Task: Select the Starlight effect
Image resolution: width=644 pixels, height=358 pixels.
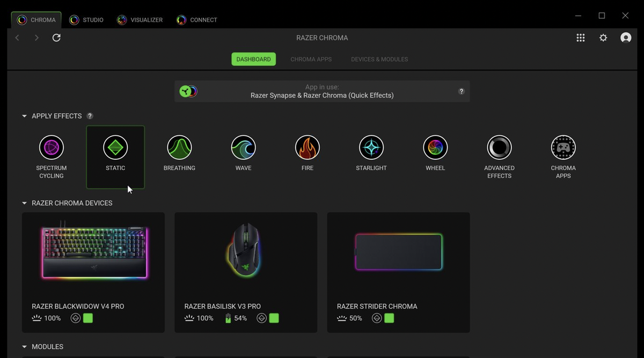Action: pyautogui.click(x=371, y=147)
